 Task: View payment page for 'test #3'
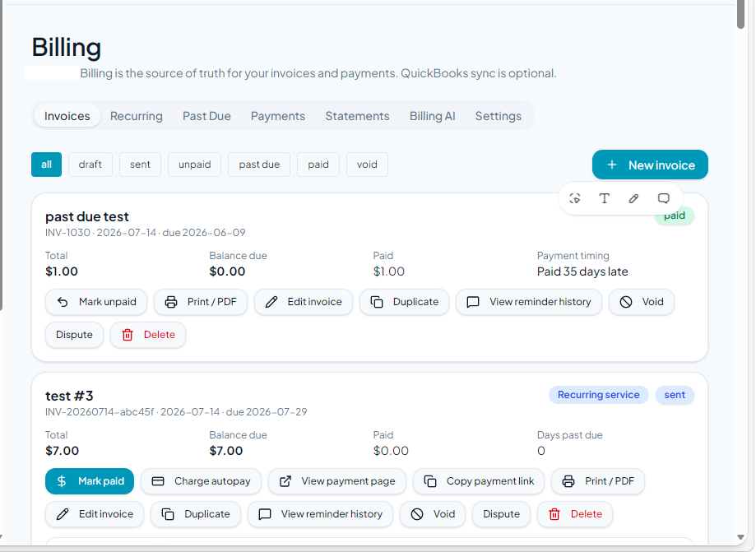[337, 481]
